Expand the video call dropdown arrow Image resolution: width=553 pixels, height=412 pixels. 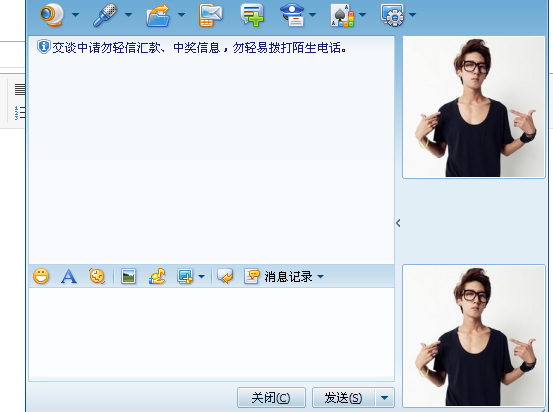(x=75, y=15)
